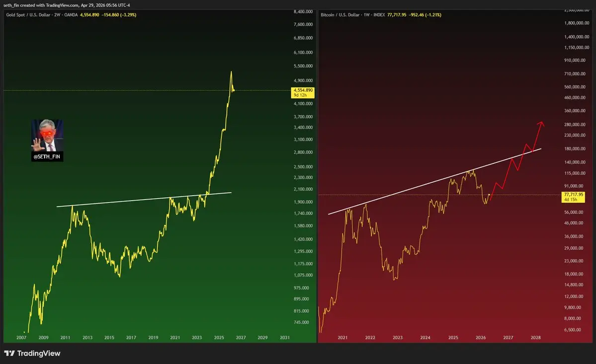
Task: Click 460,000.00 on the bitcoin price scale
Action: 575,97
